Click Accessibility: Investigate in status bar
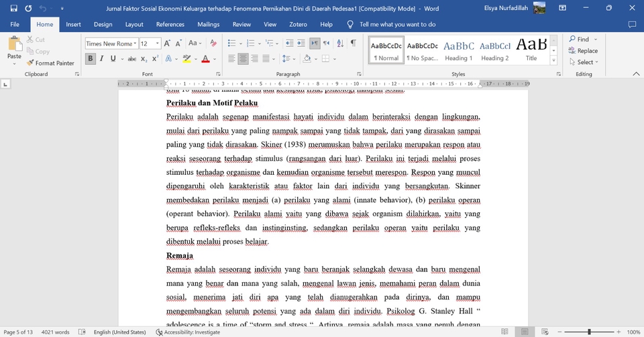 coord(188,332)
